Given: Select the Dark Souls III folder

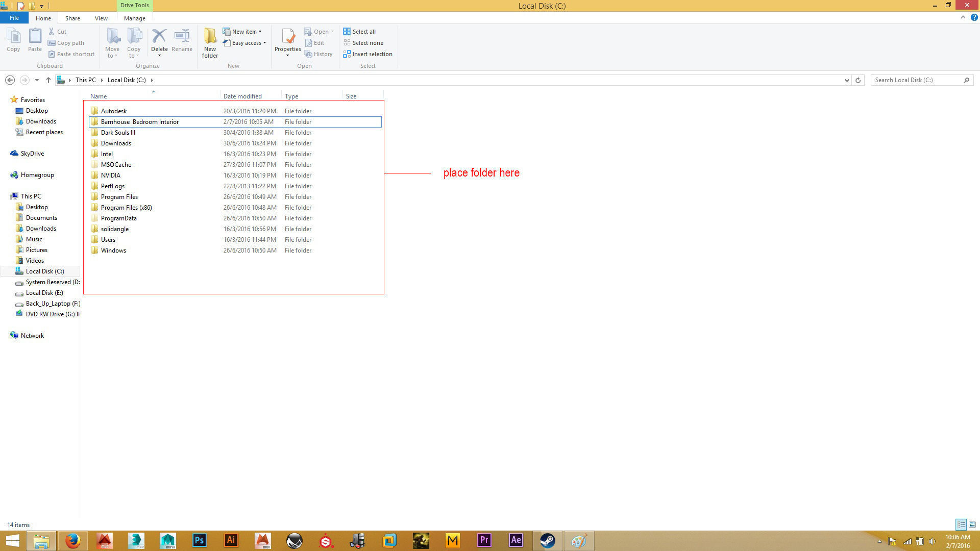Looking at the screenshot, I should pos(118,133).
